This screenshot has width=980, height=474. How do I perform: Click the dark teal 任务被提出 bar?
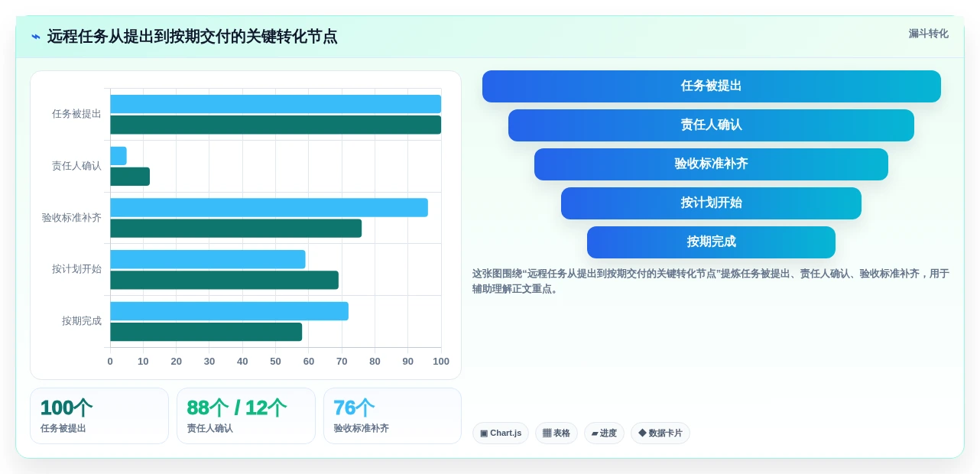pyautogui.click(x=276, y=125)
